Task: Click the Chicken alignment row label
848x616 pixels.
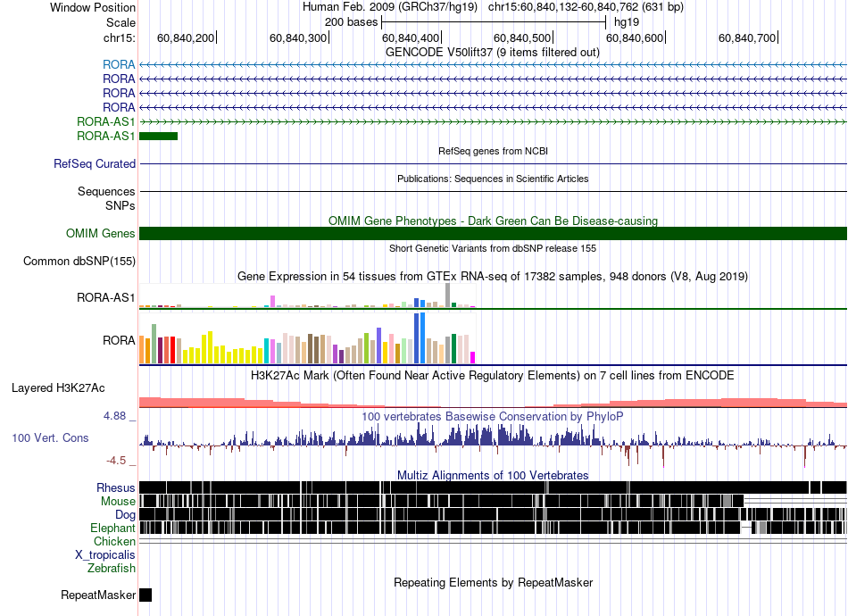Action: pos(114,541)
